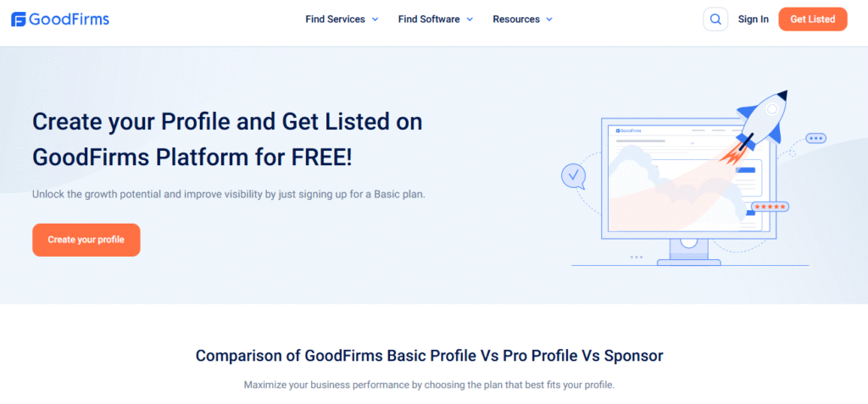This screenshot has height=404, width=868.
Task: Open the Find Services menu label
Action: coord(335,19)
